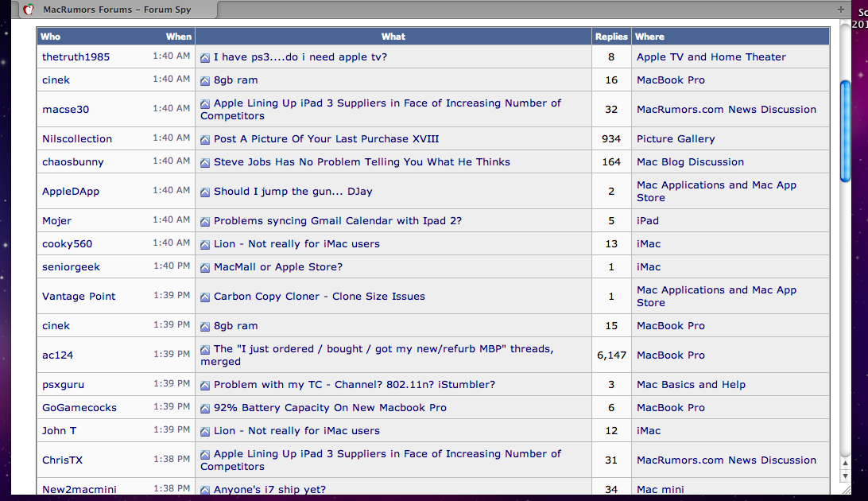Open user profile ChrisTX

(x=62, y=460)
